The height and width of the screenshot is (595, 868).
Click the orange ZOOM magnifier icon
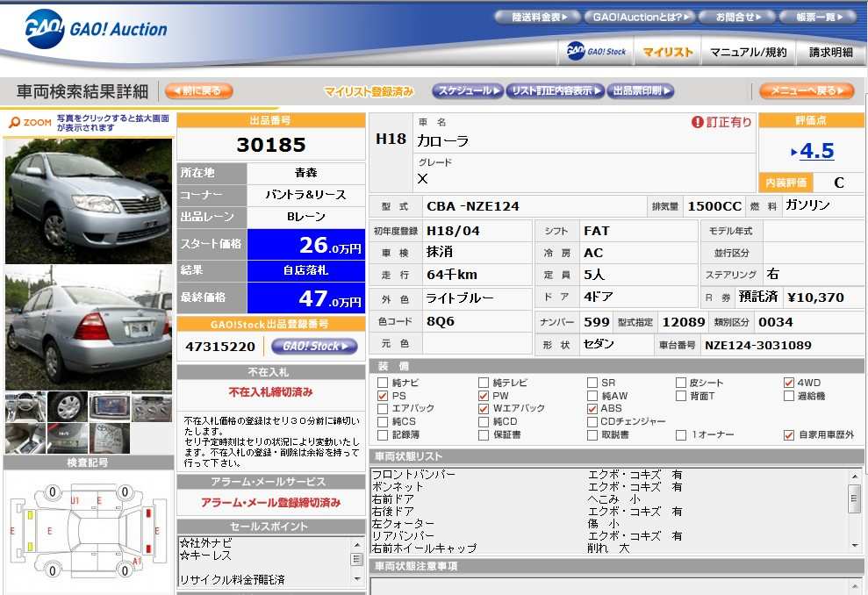pyautogui.click(x=15, y=122)
